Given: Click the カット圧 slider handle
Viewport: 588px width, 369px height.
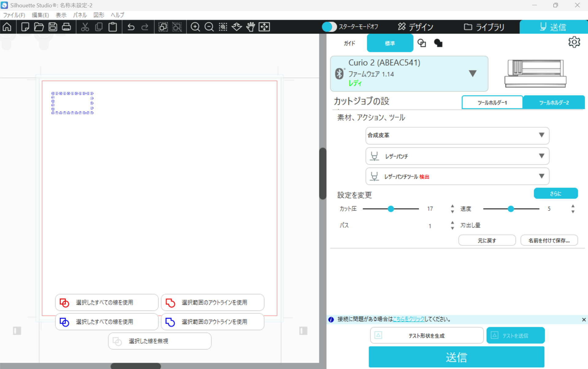Looking at the screenshot, I should [391, 209].
